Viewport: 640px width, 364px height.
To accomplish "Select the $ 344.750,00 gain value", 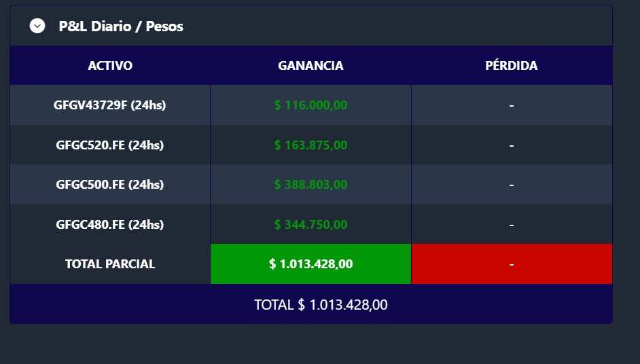I will 310,224.
